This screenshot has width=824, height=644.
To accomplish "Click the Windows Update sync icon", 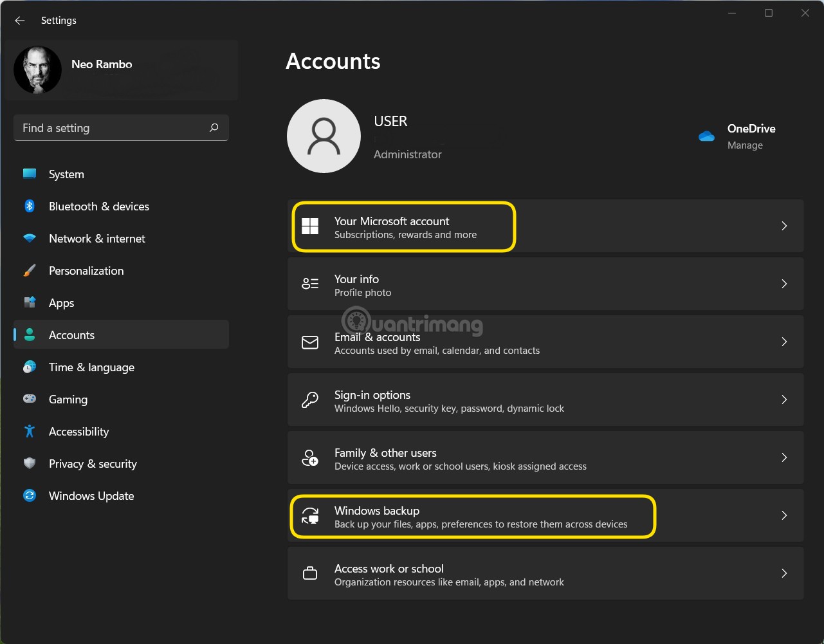I will (30, 496).
